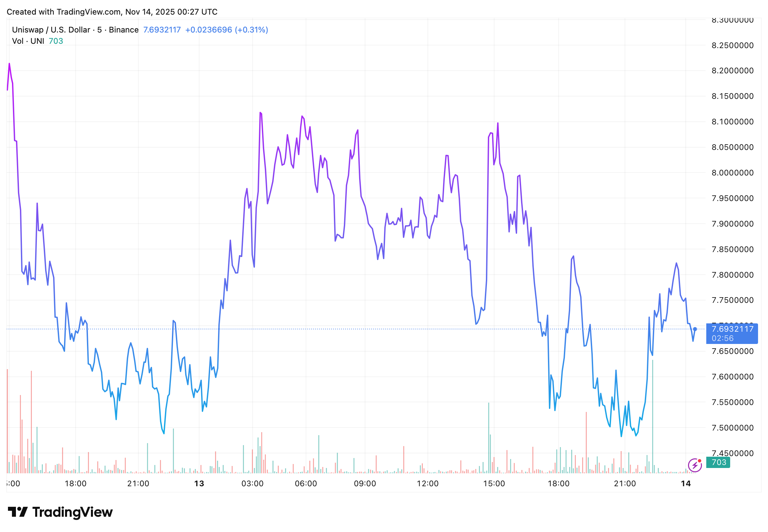Click the 703 volume value in legend

tap(56, 41)
